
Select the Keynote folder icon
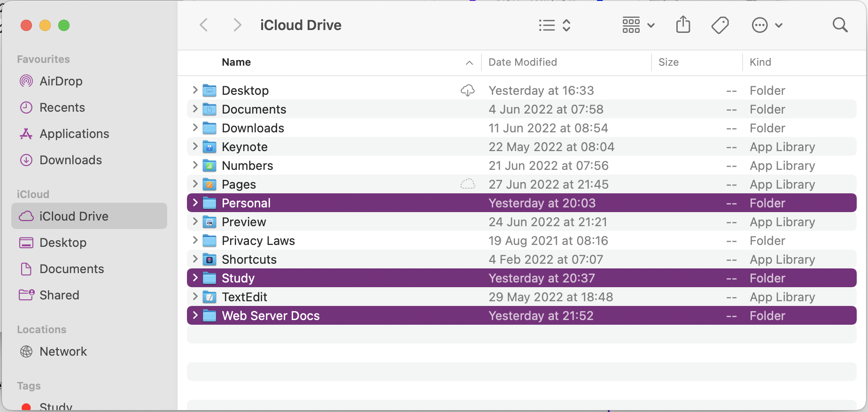point(209,147)
